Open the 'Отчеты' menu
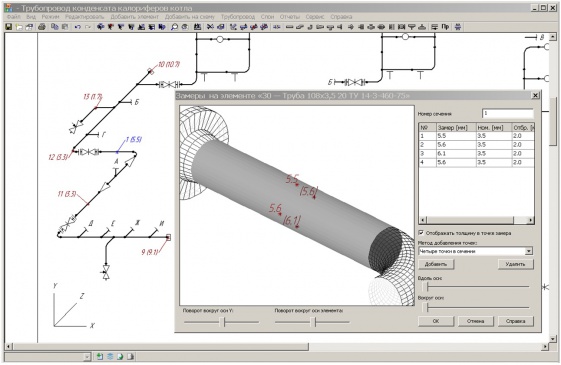 290,17
